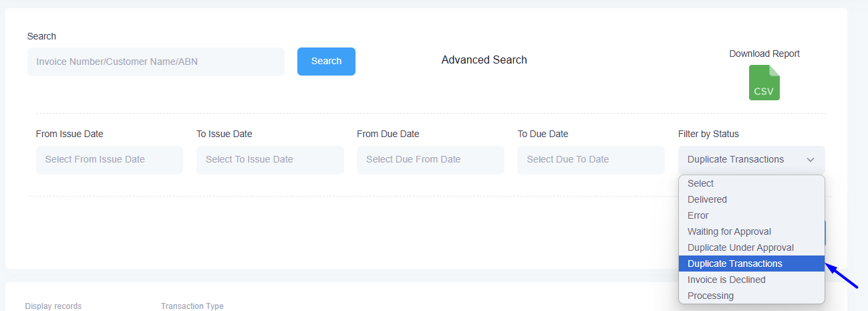Screen dimensions: 868x311
Task: Select highlighted Duplicate Transactions list option
Action: pyautogui.click(x=734, y=264)
